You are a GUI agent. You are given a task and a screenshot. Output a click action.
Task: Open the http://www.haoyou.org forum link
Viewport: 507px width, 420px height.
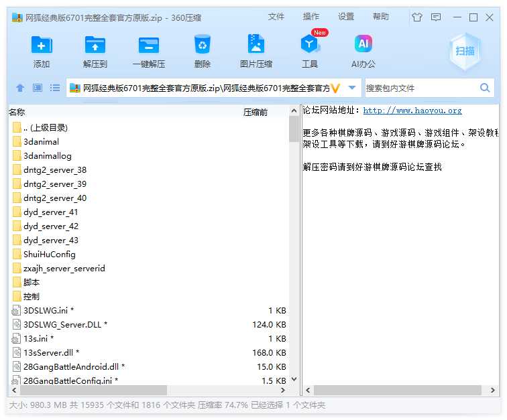point(412,111)
